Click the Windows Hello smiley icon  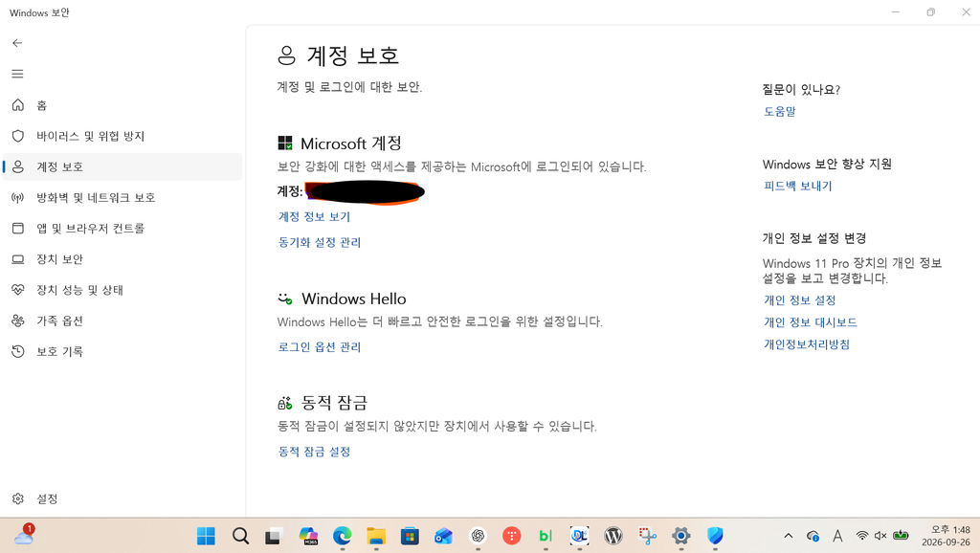[285, 299]
